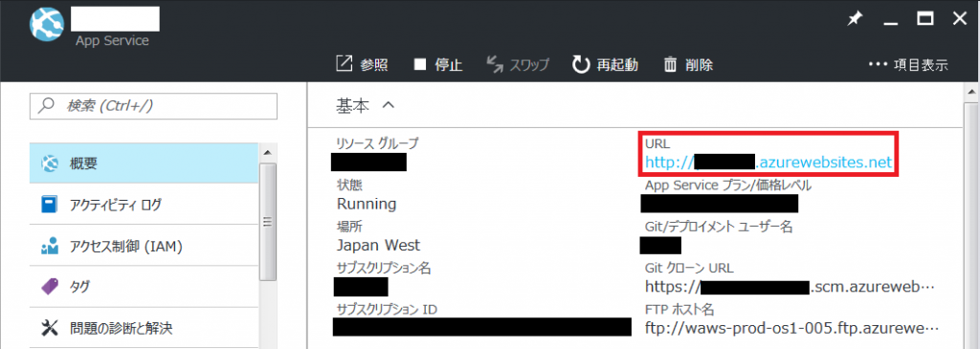Click the App Service プラン/価格レベル value
980x349 pixels.
(719, 204)
